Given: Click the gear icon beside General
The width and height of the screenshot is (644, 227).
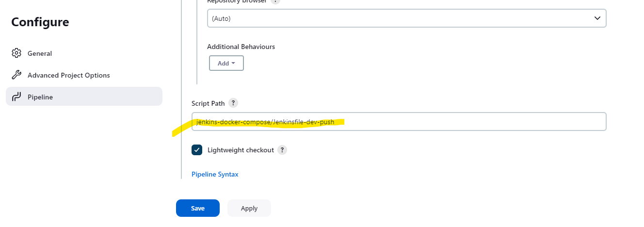Looking at the screenshot, I should coord(16,53).
